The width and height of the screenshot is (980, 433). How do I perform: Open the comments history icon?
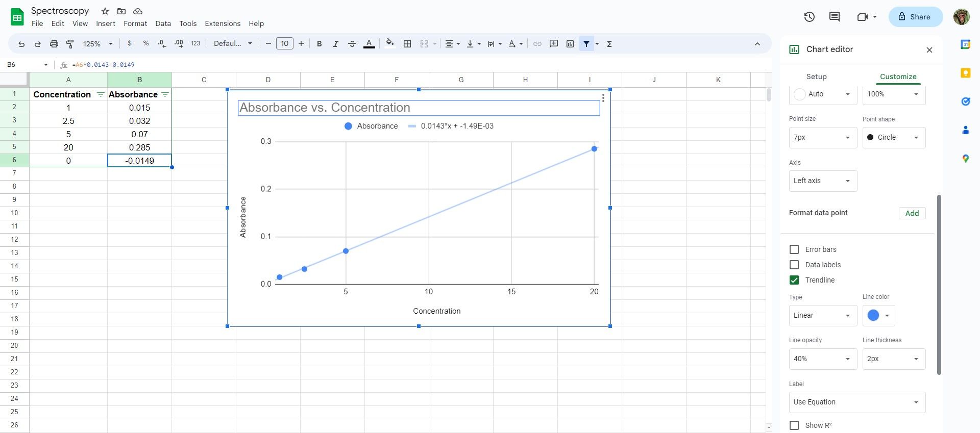(x=835, y=17)
